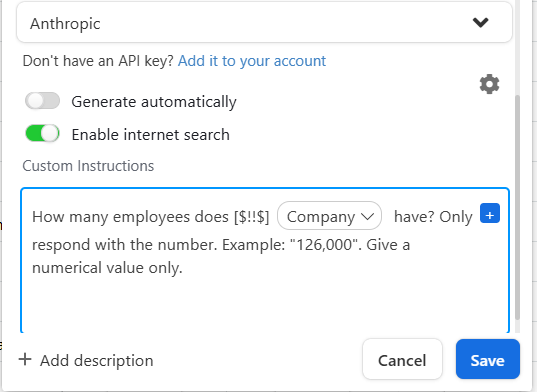Click the blue plus insert field button
Image resolution: width=537 pixels, height=392 pixels.
coord(490,213)
